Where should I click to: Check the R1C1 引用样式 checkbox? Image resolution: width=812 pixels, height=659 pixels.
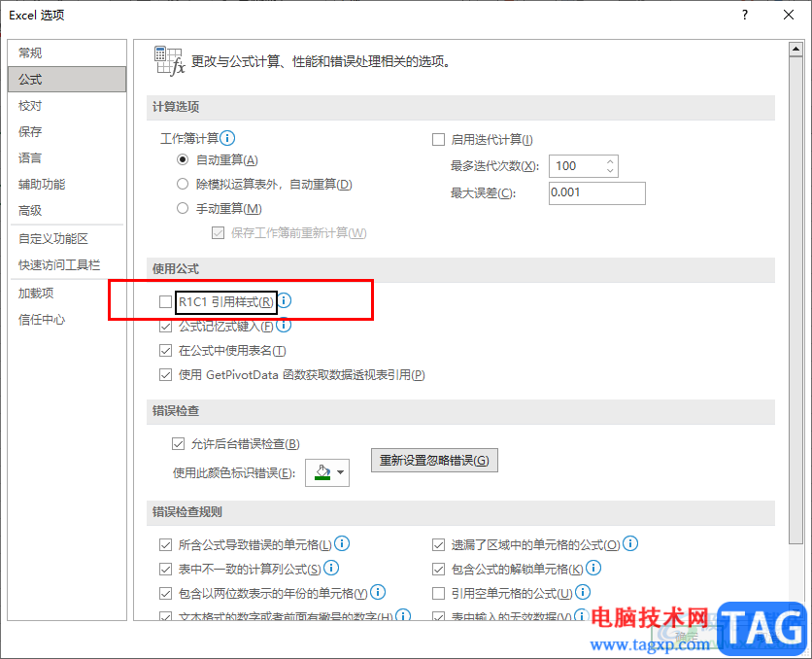click(x=166, y=301)
